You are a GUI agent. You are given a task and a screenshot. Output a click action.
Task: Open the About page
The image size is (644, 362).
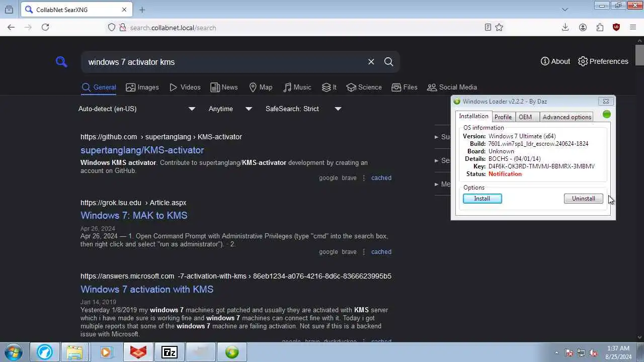555,61
